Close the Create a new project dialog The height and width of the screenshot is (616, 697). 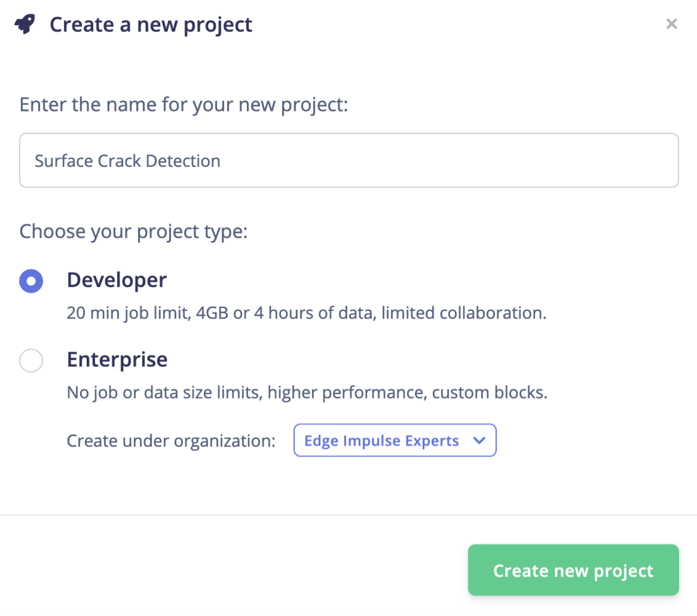(x=671, y=24)
